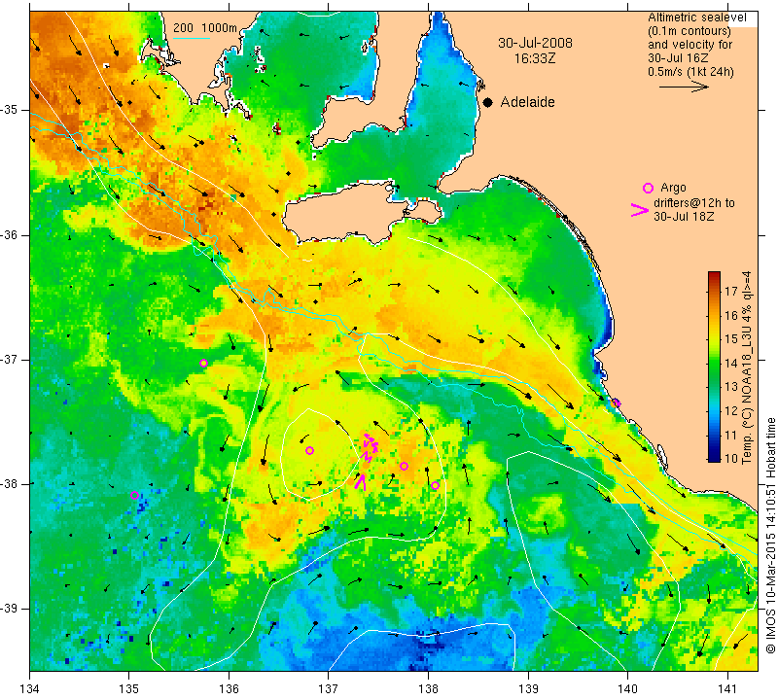Image resolution: width=778 pixels, height=700 pixels.
Task: Click the date label 30-Jul-2008
Action: (535, 43)
